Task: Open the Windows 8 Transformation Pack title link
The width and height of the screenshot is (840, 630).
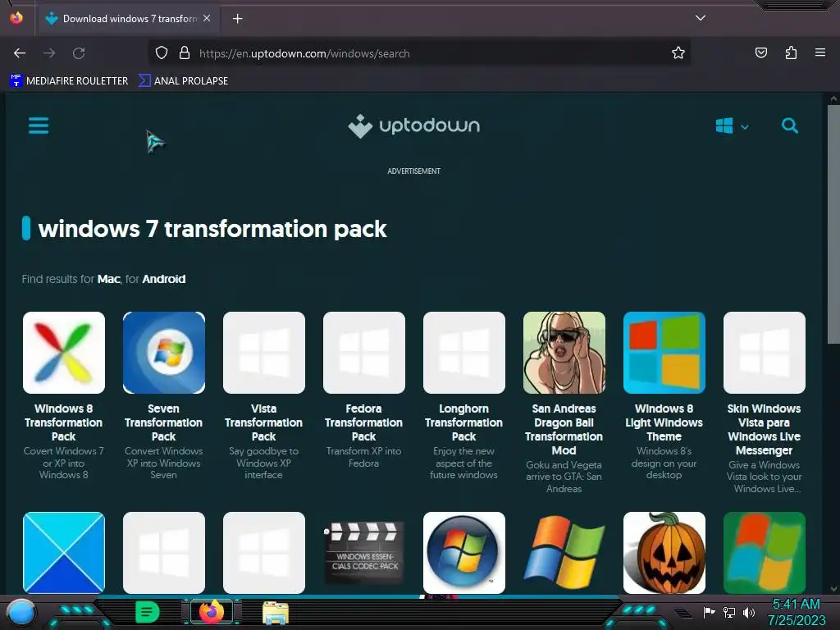Action: click(64, 422)
